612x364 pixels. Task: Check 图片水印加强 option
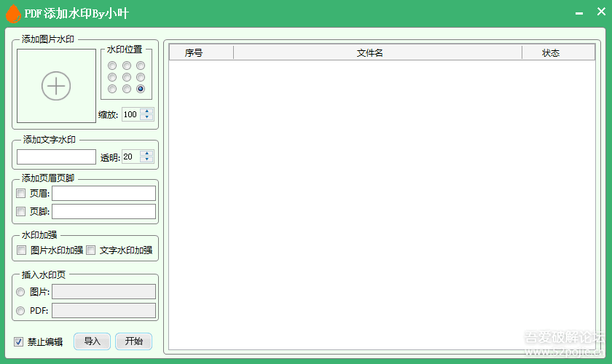(21, 250)
